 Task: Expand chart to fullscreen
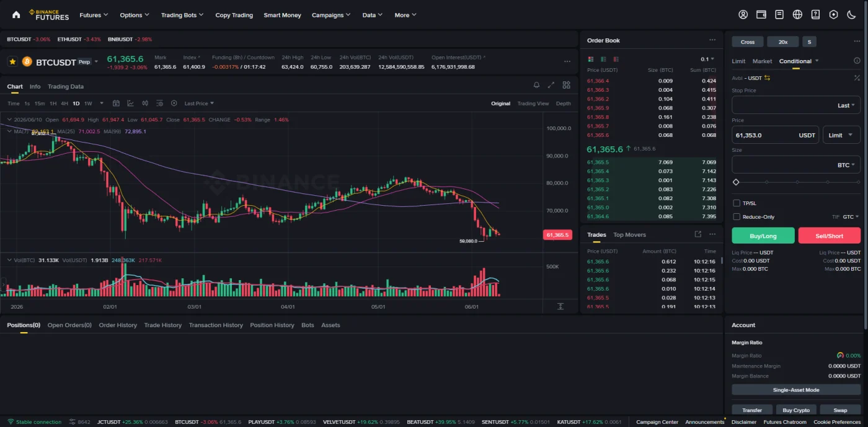(x=551, y=86)
